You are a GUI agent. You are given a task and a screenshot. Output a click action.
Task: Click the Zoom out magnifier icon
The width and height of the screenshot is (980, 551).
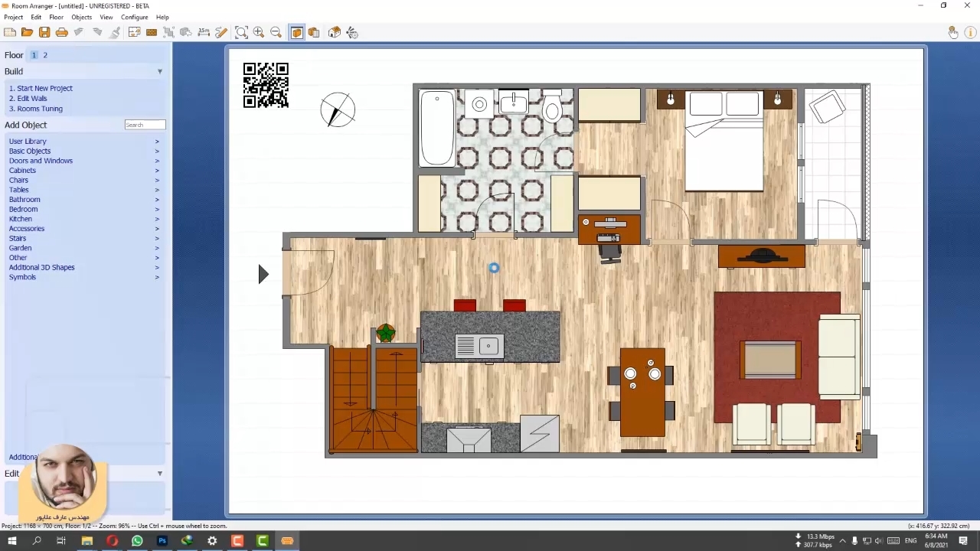276,32
